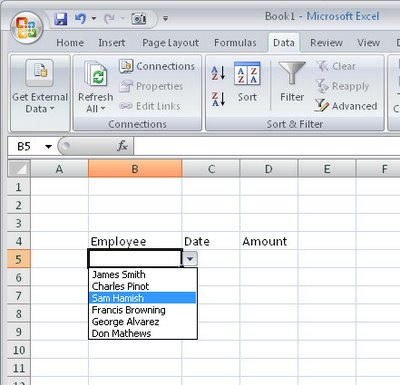Image resolution: width=400 pixels, height=385 pixels.
Task: Open the Office button menu
Action: (27, 28)
